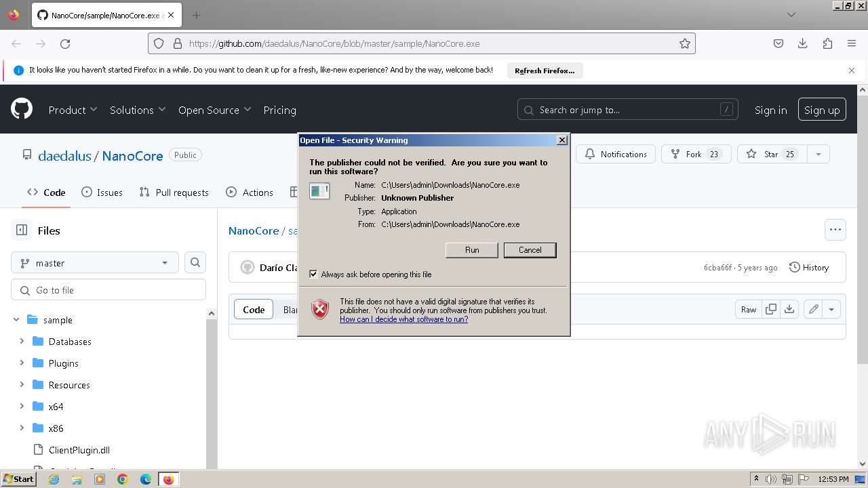
Task: List all tabs dropdown arrow
Action: click(791, 15)
